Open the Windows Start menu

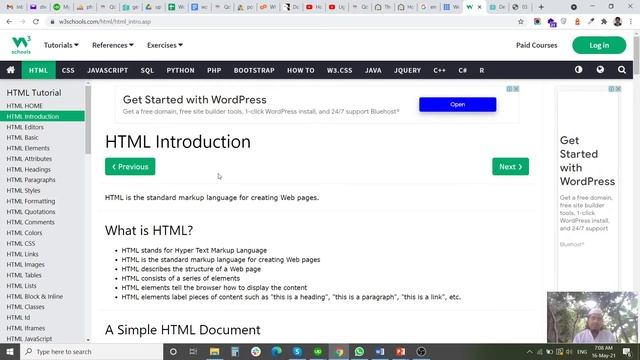click(x=10, y=351)
